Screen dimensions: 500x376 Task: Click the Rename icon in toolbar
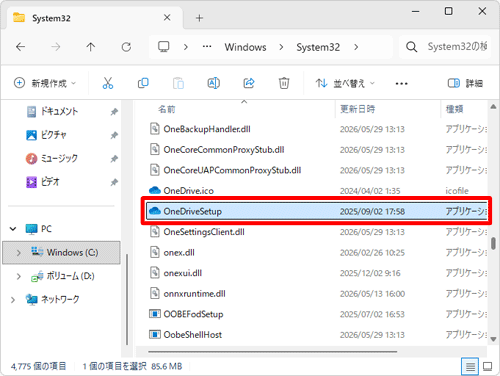(x=214, y=83)
